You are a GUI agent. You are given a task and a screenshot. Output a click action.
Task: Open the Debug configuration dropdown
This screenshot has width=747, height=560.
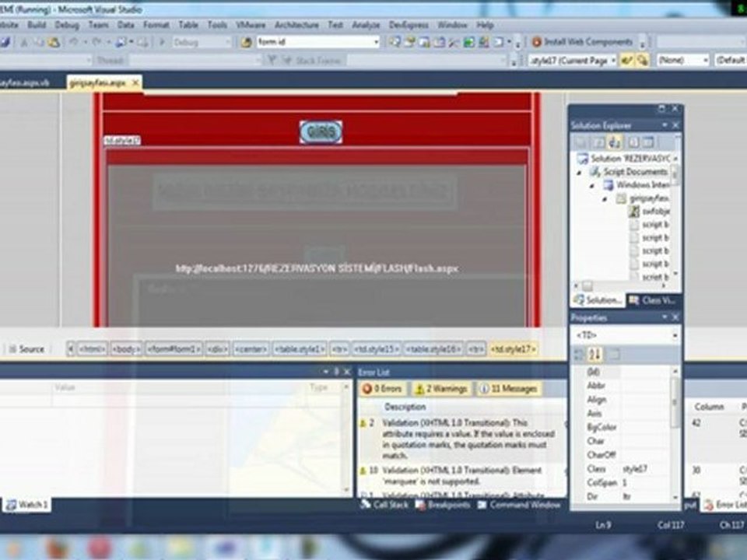click(x=227, y=42)
